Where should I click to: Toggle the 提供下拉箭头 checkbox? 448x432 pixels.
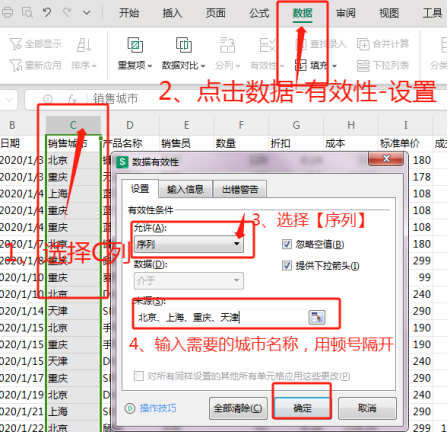tap(287, 266)
